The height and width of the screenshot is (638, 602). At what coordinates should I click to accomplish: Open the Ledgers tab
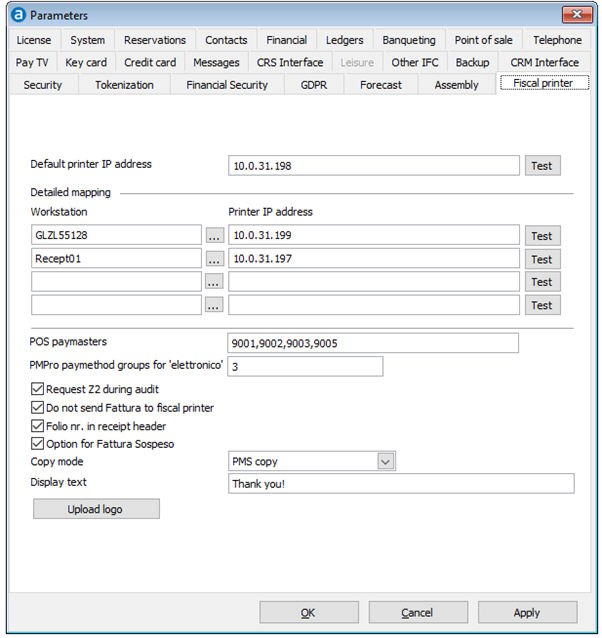(x=345, y=40)
